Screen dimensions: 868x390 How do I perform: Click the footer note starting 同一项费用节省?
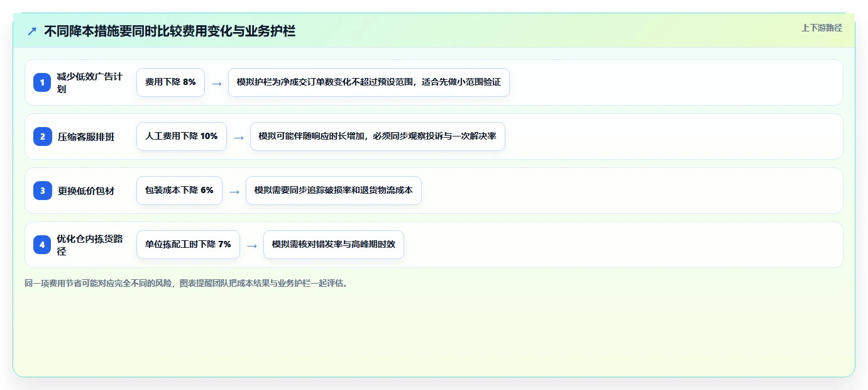pyautogui.click(x=186, y=283)
